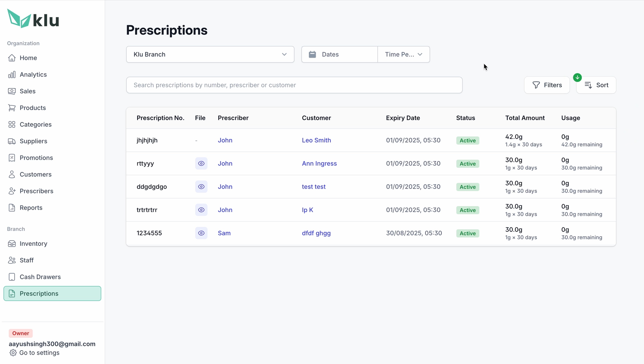Open the Dates picker field

coord(339,54)
